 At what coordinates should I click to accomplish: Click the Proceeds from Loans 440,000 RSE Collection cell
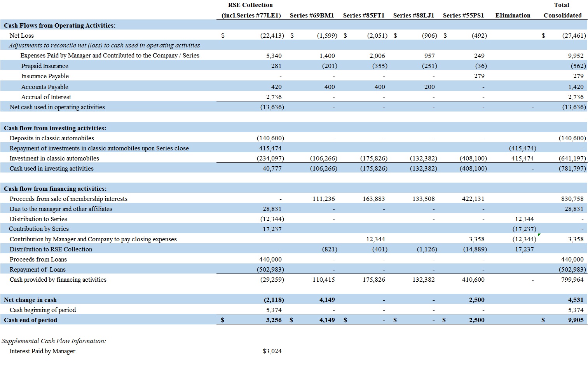point(272,260)
